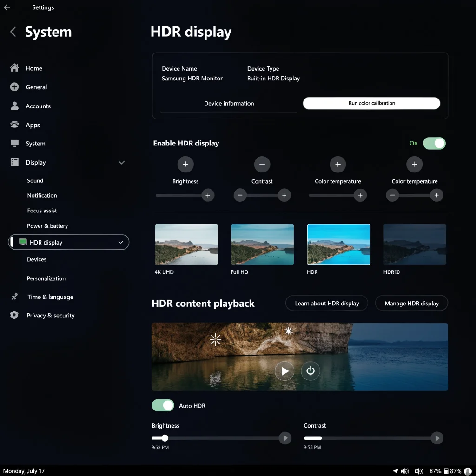Click Learn about HDR display button

click(x=327, y=303)
